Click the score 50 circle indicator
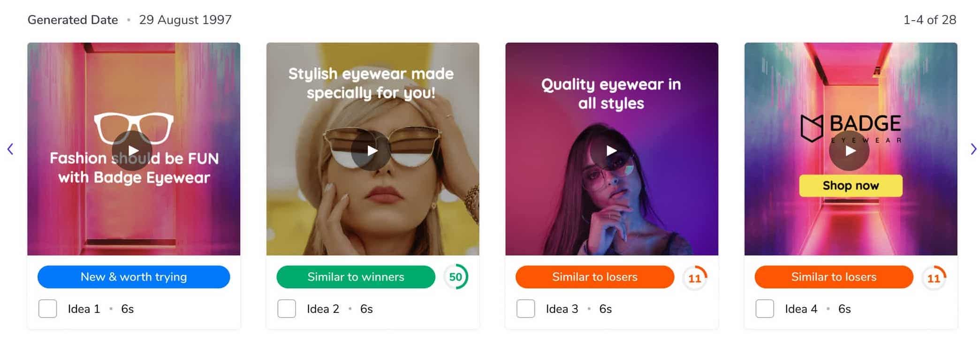This screenshot has height=356, width=980. pos(456,277)
